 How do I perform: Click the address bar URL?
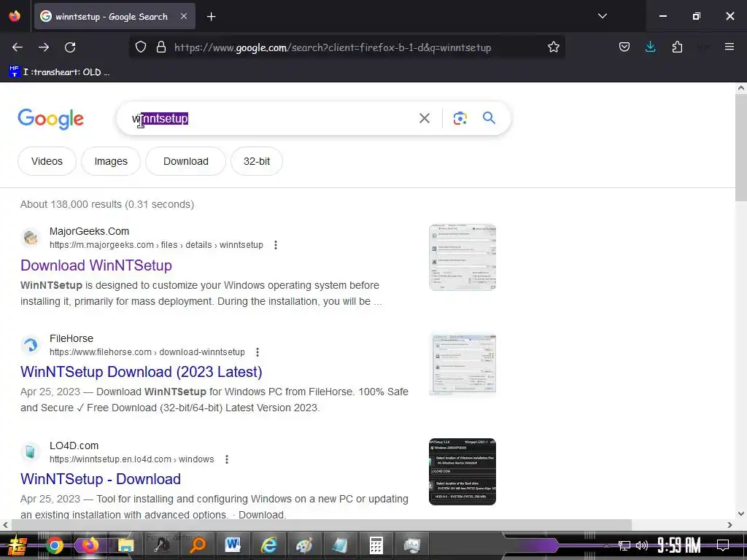[x=333, y=47]
